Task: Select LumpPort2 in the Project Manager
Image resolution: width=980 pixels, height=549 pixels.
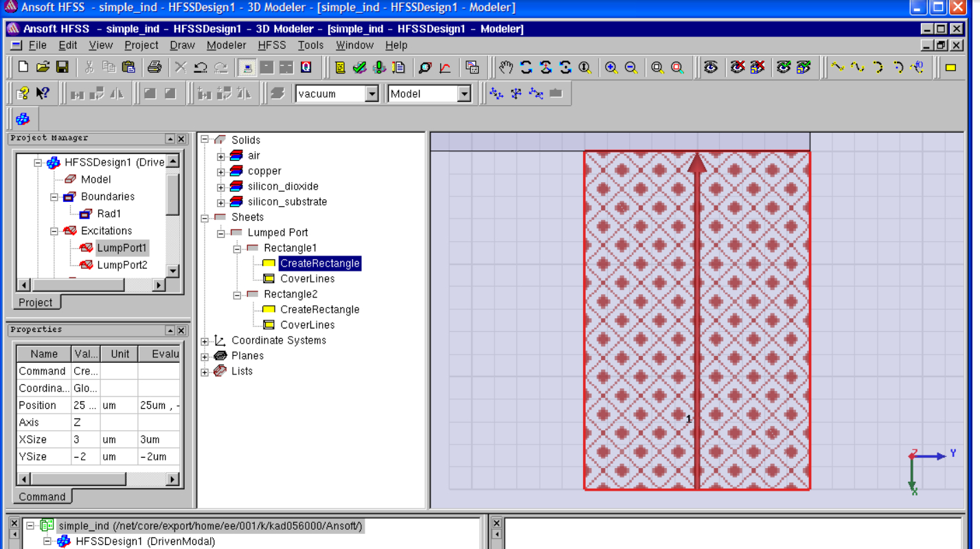Action: [x=122, y=265]
